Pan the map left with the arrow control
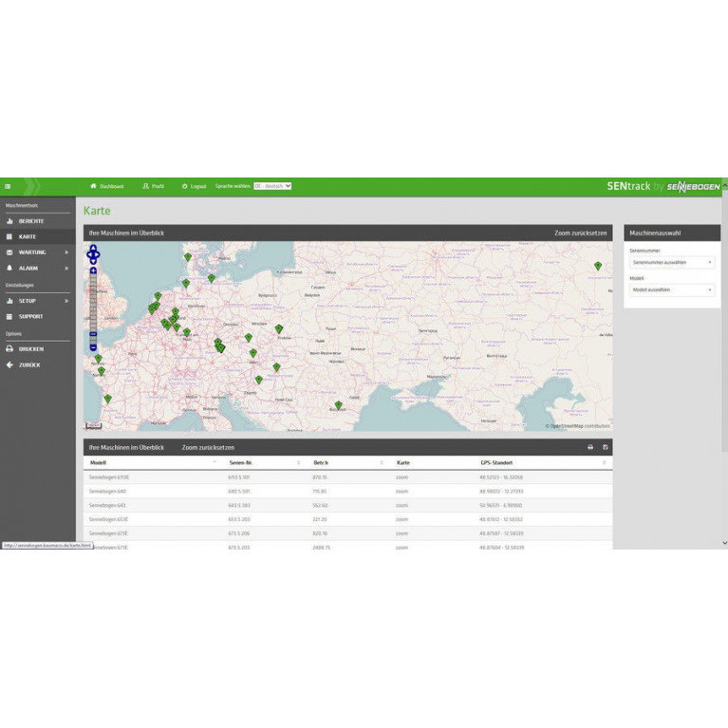This screenshot has height=728, width=728. pos(88,254)
